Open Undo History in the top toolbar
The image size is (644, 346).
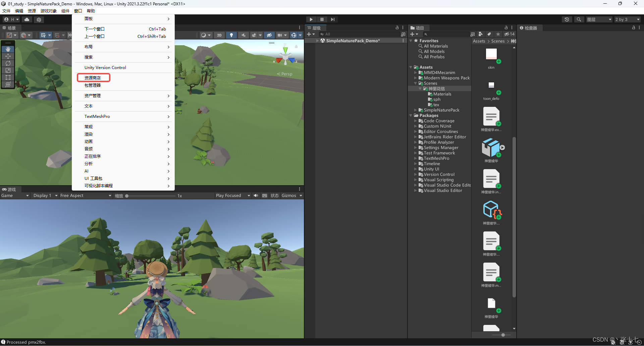pyautogui.click(x=567, y=19)
